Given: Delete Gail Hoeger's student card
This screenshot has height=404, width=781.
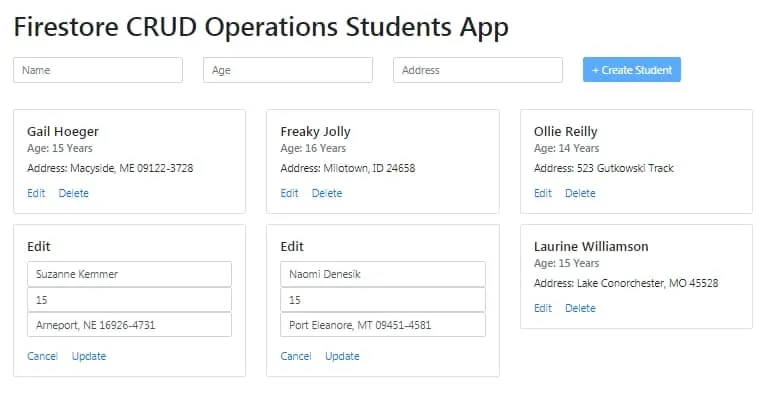Looking at the screenshot, I should pos(73,193).
